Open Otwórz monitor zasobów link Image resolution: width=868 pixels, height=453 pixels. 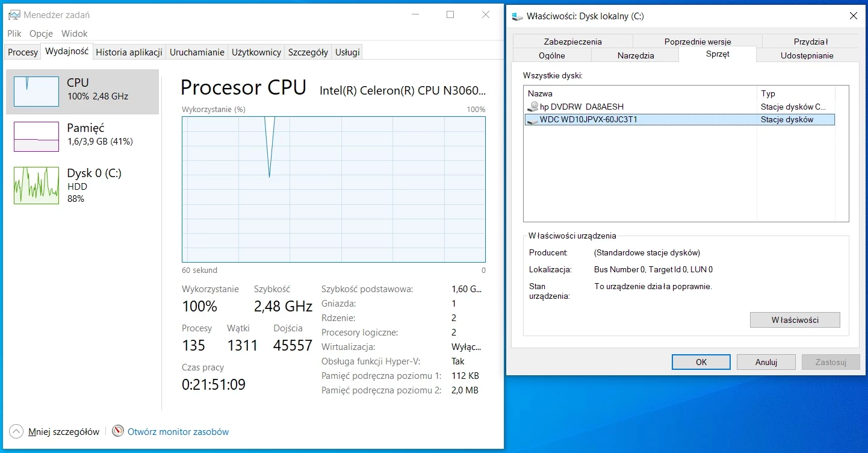pyautogui.click(x=178, y=431)
